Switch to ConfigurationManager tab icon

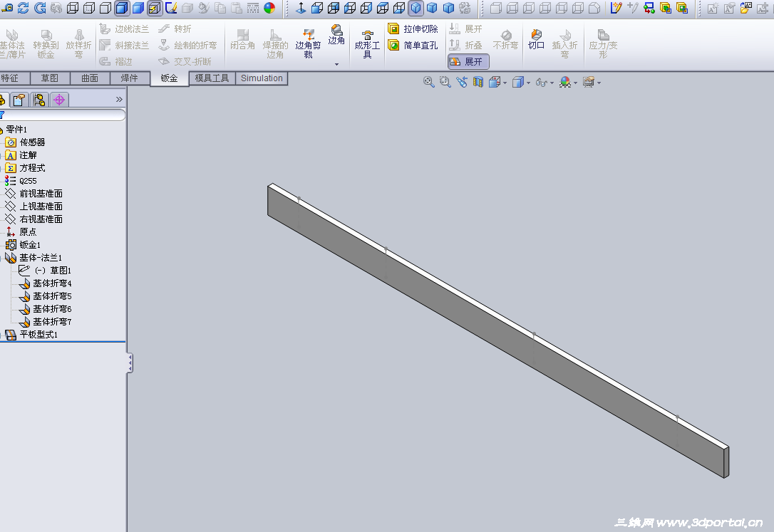pos(39,100)
